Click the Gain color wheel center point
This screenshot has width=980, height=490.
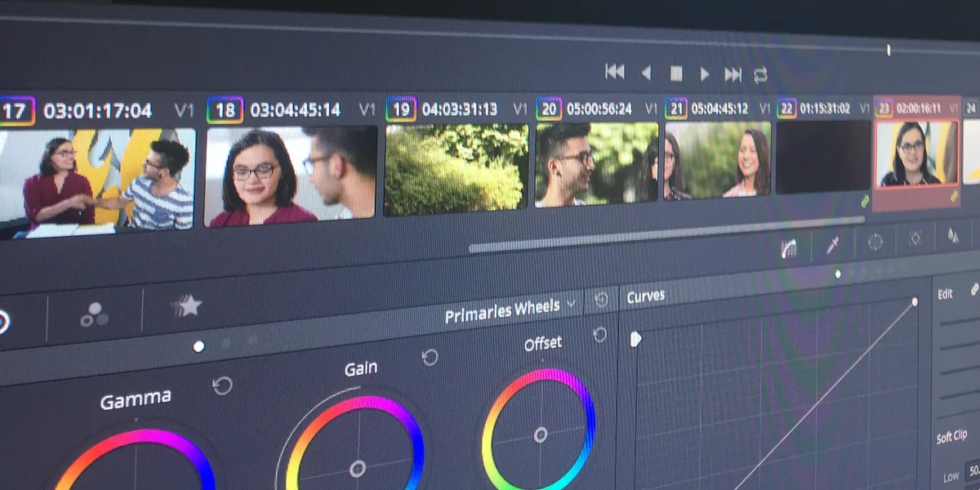pyautogui.click(x=357, y=469)
